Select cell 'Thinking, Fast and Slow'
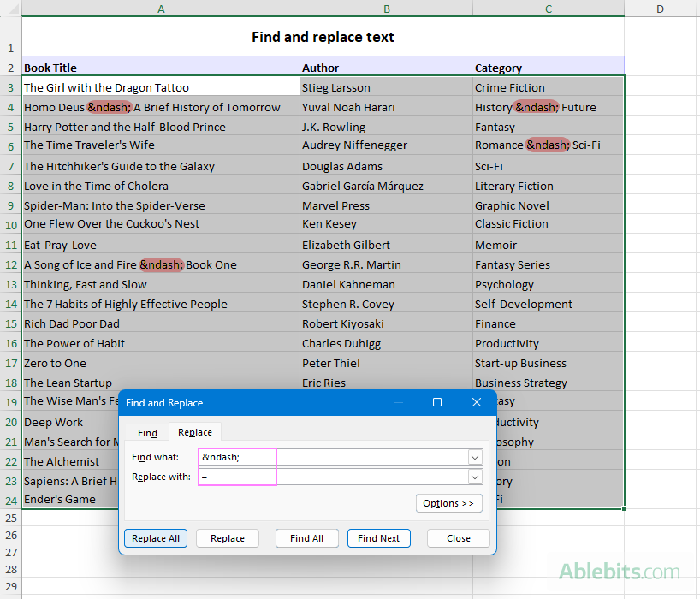The height and width of the screenshot is (599, 700). click(161, 284)
